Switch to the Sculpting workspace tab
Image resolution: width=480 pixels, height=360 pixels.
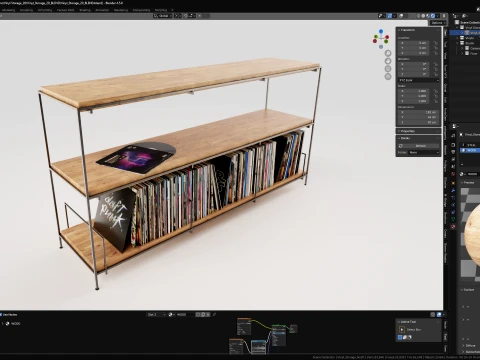coord(26,10)
